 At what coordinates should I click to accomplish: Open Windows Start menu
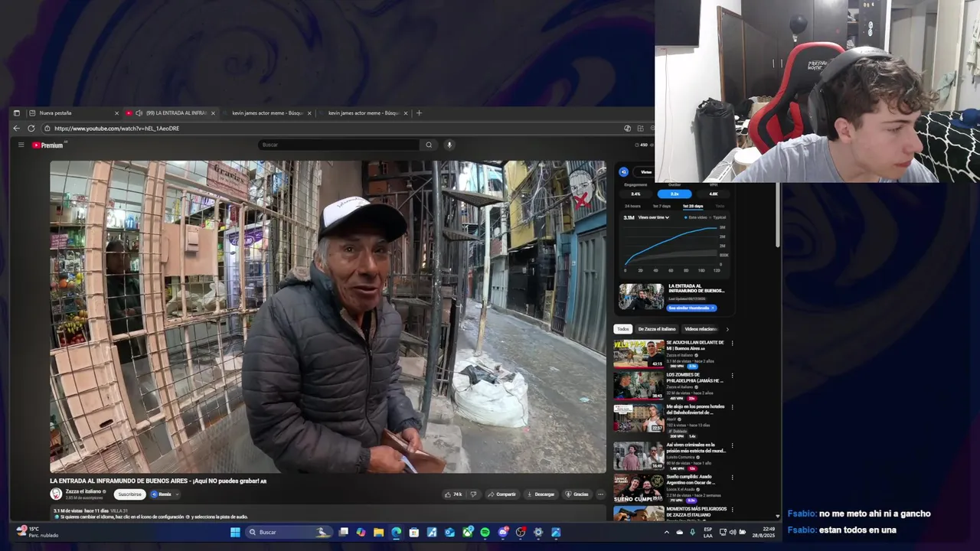point(235,532)
